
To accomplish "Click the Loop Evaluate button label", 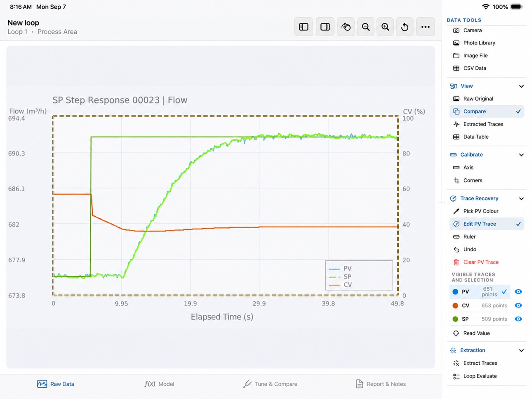I will (480, 376).
